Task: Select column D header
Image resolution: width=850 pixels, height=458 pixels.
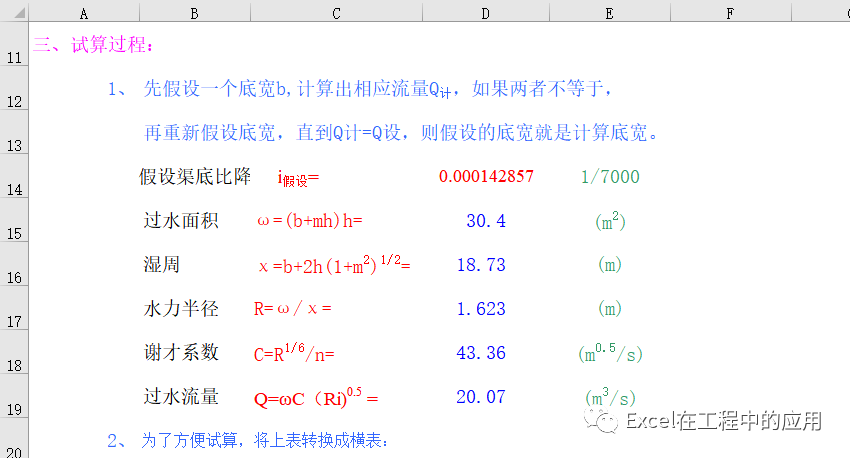Action: tap(486, 13)
